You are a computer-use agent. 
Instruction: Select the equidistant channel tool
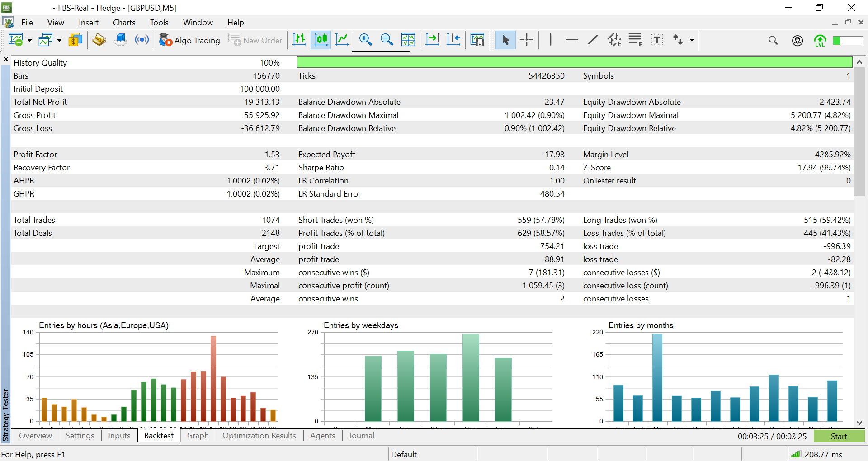click(x=614, y=40)
